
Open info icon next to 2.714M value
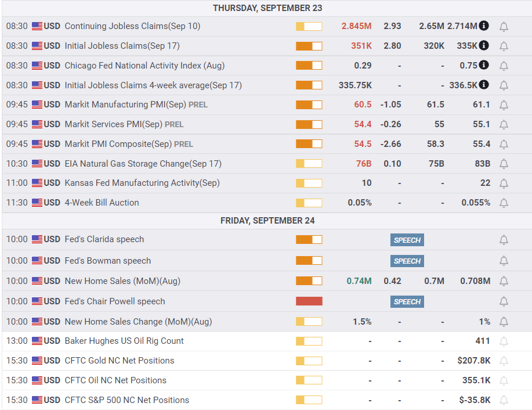484,26
